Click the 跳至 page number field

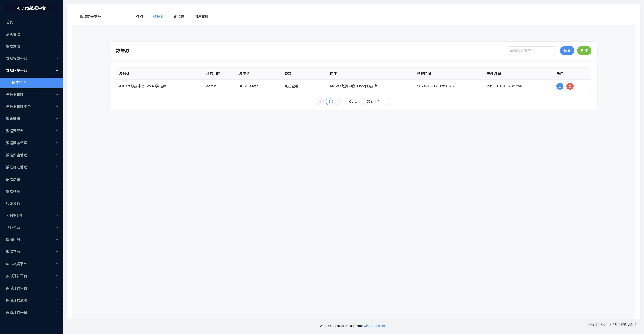383,102
